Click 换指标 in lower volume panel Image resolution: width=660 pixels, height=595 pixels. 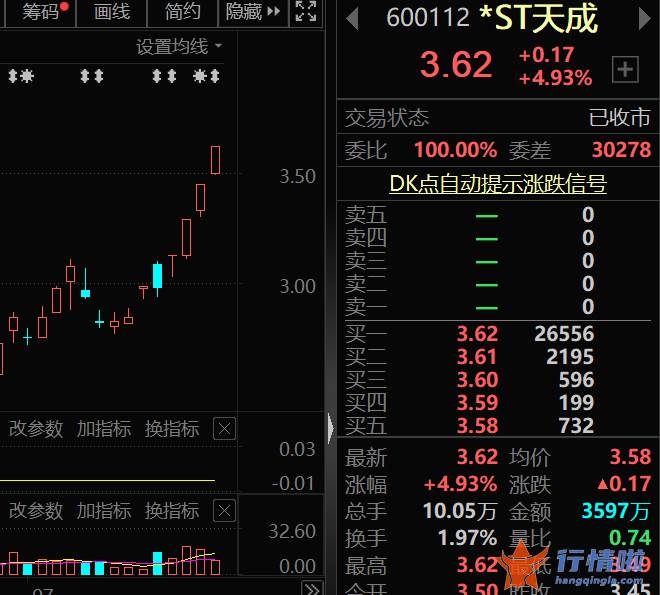[x=172, y=511]
